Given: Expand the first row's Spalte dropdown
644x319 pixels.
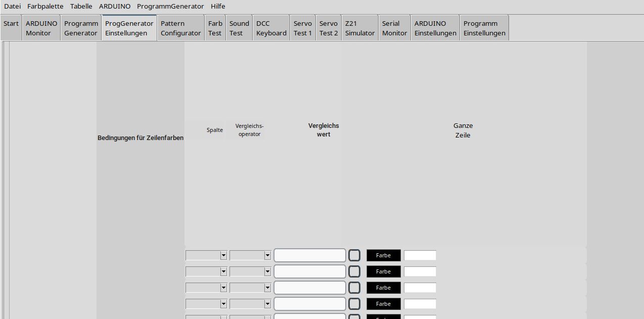Looking at the screenshot, I should click(x=206, y=256).
